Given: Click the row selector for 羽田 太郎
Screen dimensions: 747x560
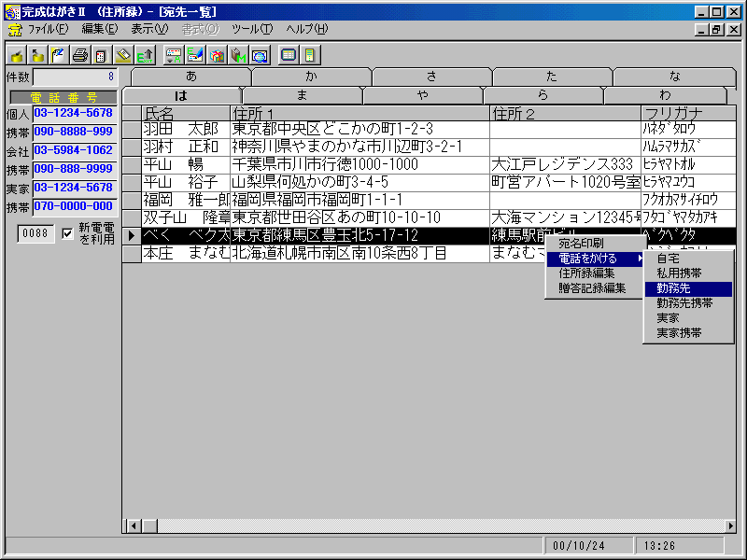Looking at the screenshot, I should pyautogui.click(x=132, y=130).
